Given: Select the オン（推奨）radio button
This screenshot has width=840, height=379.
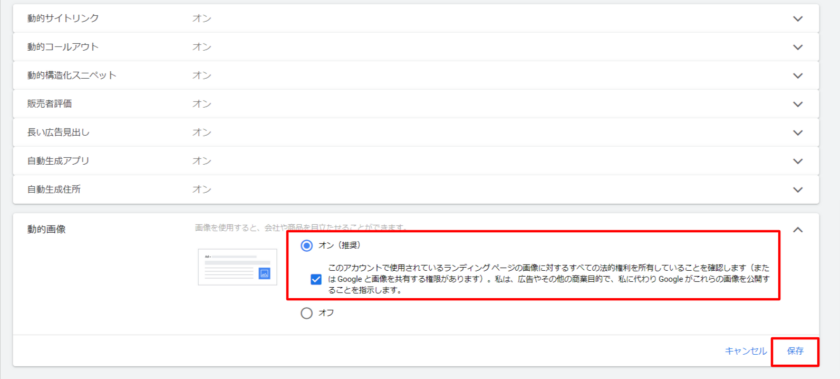Looking at the screenshot, I should pos(306,246).
